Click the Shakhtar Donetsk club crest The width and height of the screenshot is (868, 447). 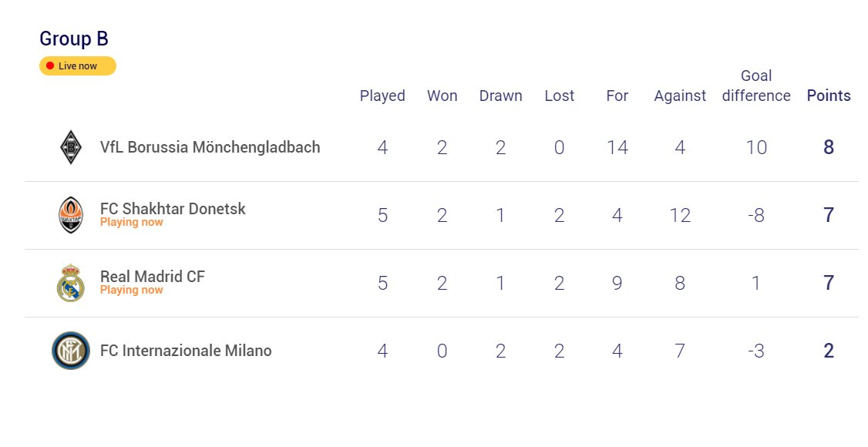click(x=71, y=215)
